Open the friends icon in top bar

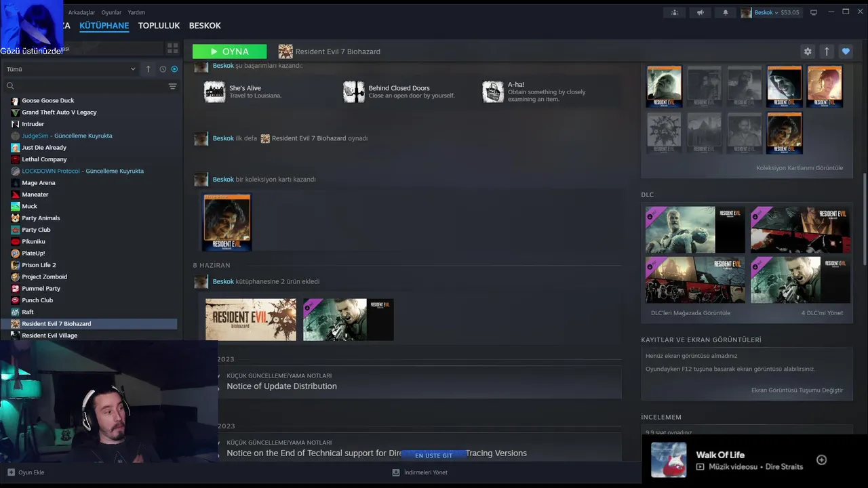point(675,12)
